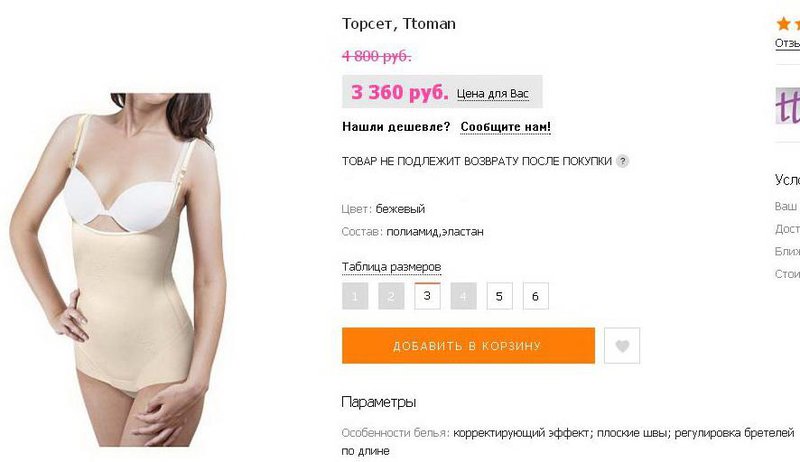Choose greyed-out size 2
The height and width of the screenshot is (462, 800).
coord(391,296)
